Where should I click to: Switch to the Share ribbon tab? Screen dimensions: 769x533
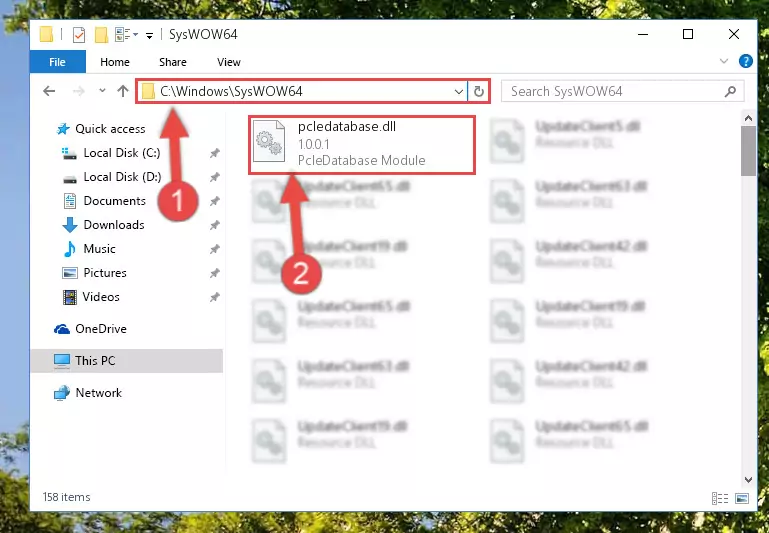tap(173, 62)
